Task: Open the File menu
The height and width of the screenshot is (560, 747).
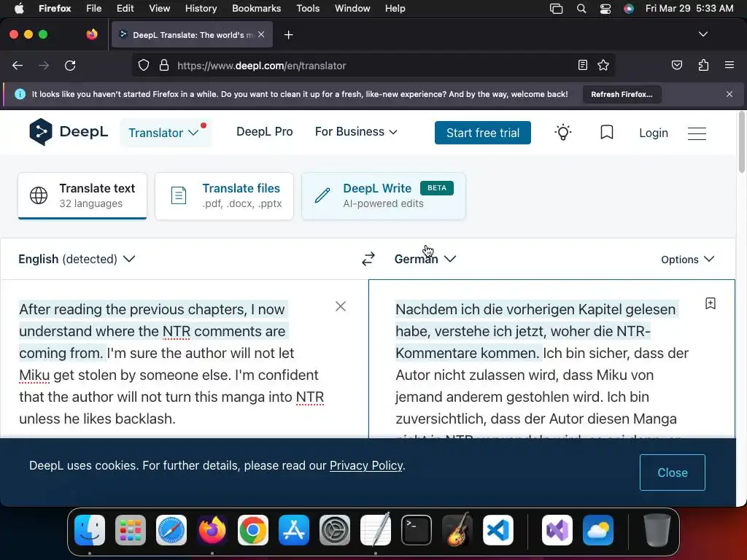Action: [93, 9]
